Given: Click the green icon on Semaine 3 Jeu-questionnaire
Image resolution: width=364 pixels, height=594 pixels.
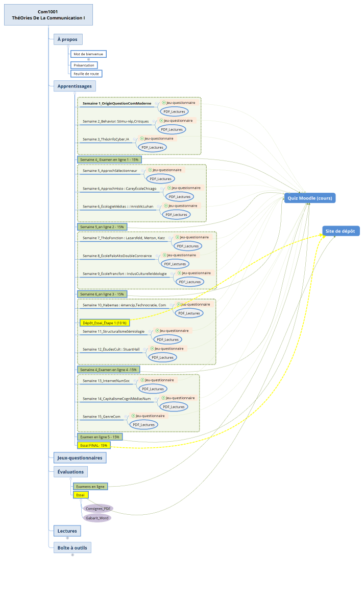Looking at the screenshot, I should pos(142,139).
